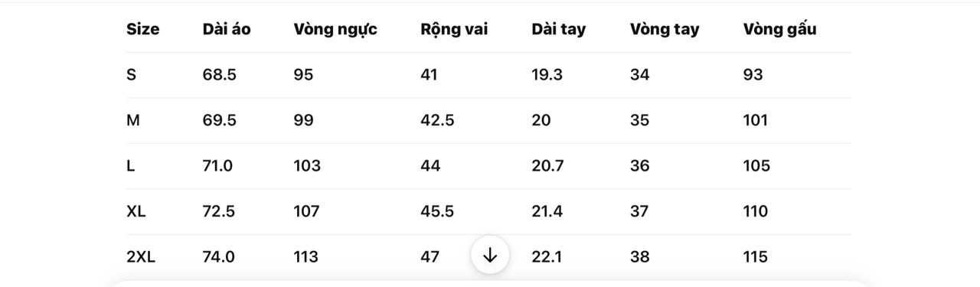
Task: Select the 2XL size row label
Action: (x=141, y=257)
